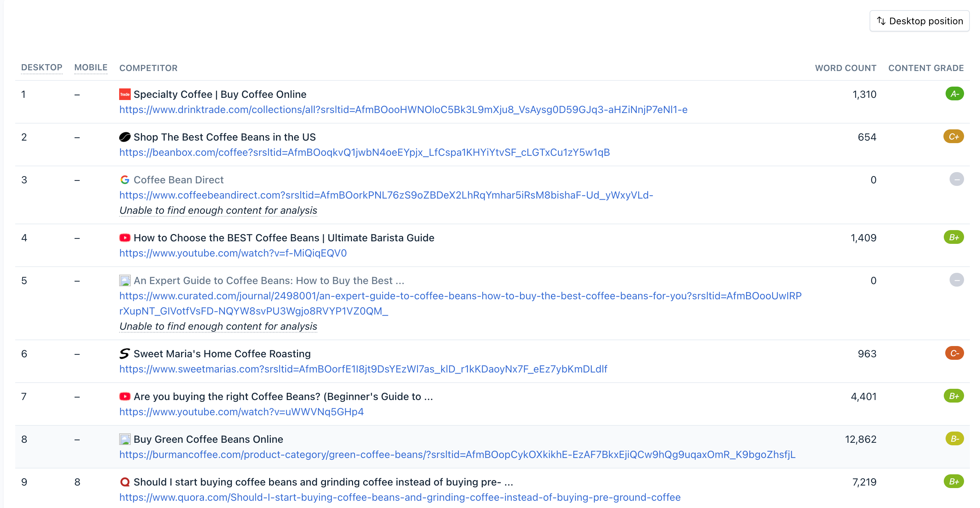Open the Quora grinding coffee URL
This screenshot has width=980, height=508.
point(399,497)
